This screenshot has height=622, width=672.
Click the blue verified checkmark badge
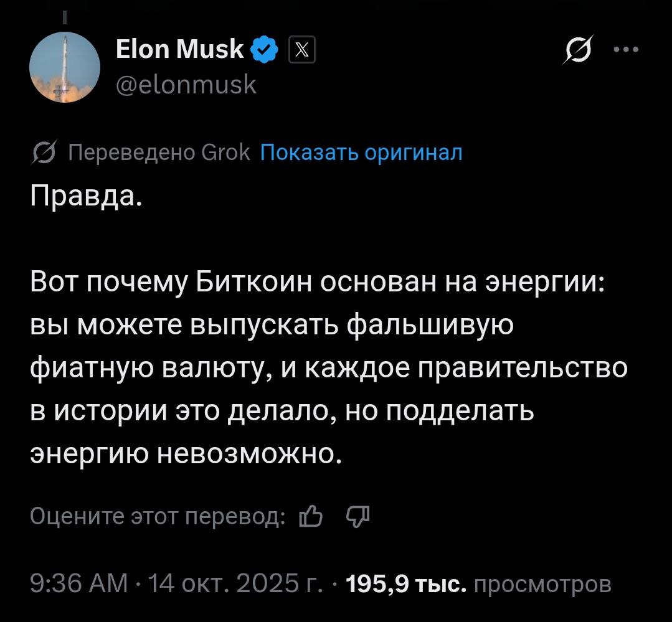(x=264, y=50)
